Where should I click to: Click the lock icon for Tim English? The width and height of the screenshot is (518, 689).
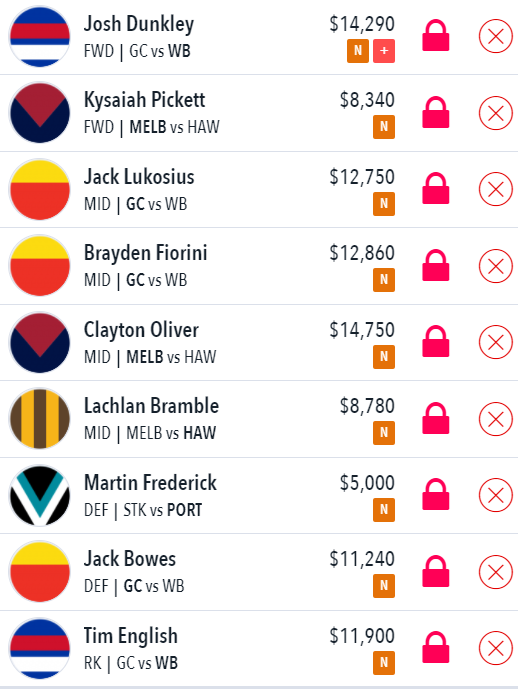point(435,647)
